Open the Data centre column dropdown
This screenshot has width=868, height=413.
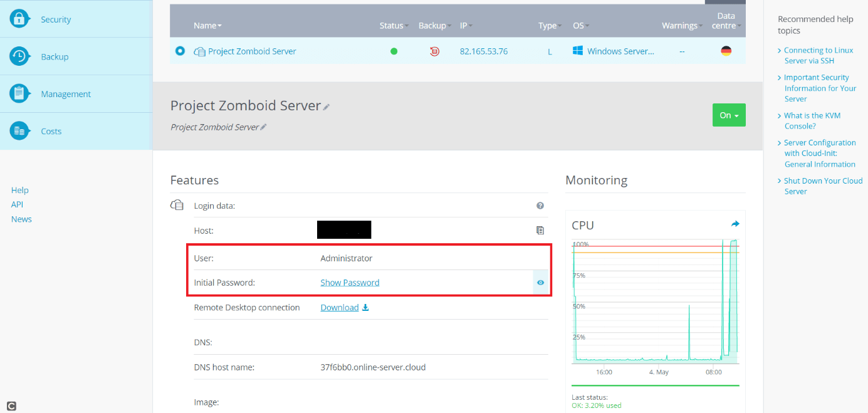pos(727,21)
